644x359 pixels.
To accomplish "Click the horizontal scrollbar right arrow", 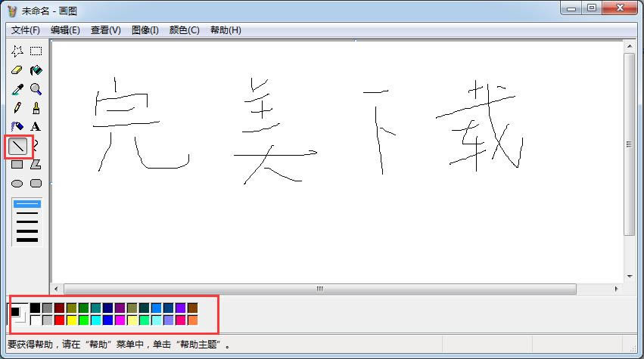I will (616, 289).
